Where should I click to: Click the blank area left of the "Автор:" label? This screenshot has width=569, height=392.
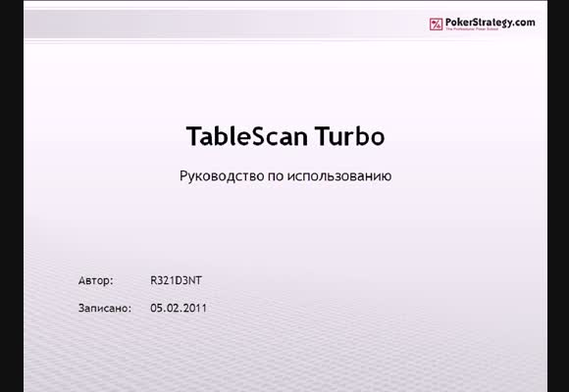point(51,280)
